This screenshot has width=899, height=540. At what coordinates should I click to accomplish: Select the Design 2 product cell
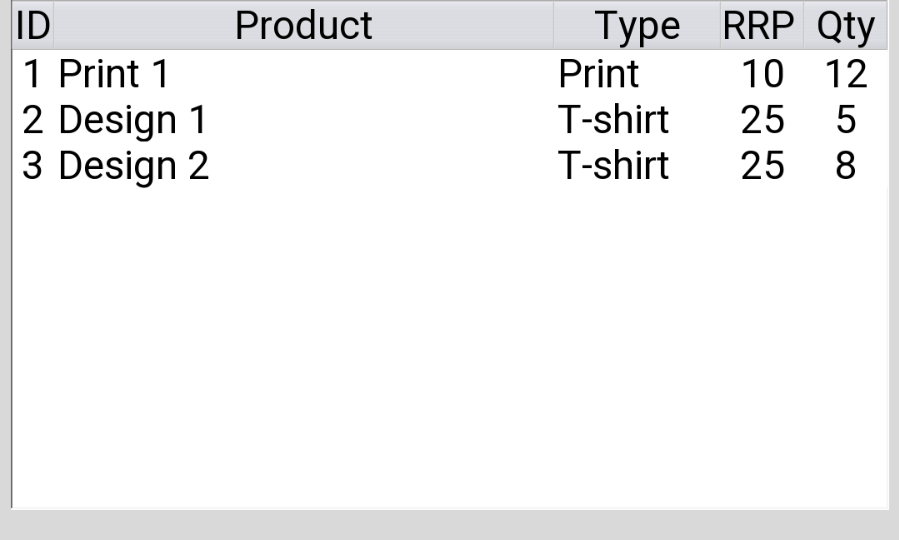coord(133,166)
